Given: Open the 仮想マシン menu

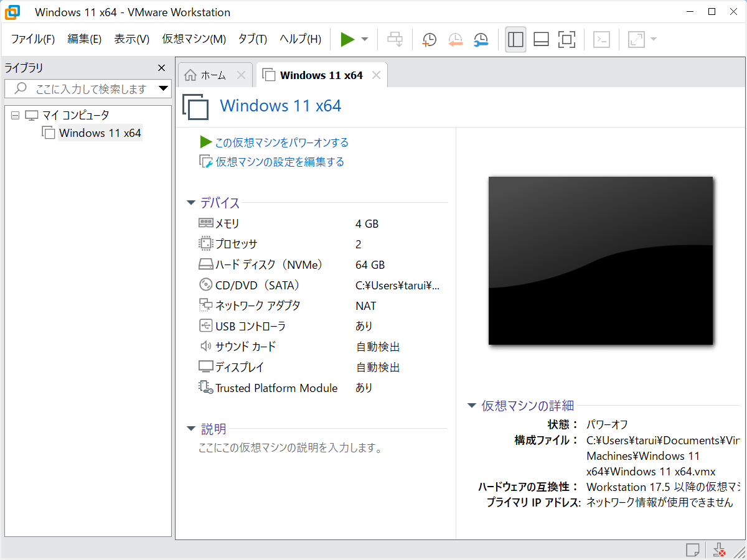Looking at the screenshot, I should pyautogui.click(x=194, y=39).
